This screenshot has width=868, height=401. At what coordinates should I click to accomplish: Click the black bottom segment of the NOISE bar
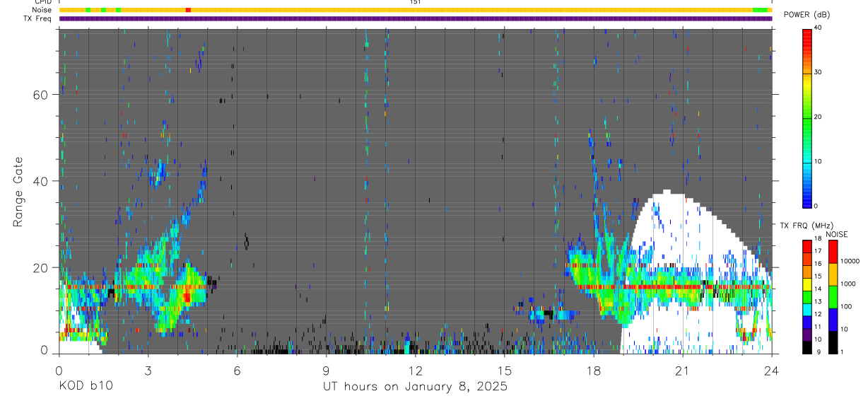click(833, 342)
